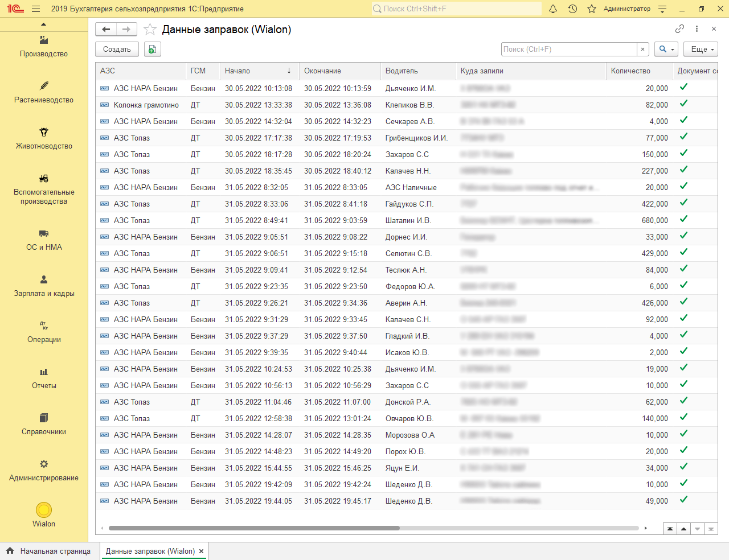The image size is (729, 560).
Task: Click the copy-create document icon next to Создать
Action: pyautogui.click(x=152, y=50)
